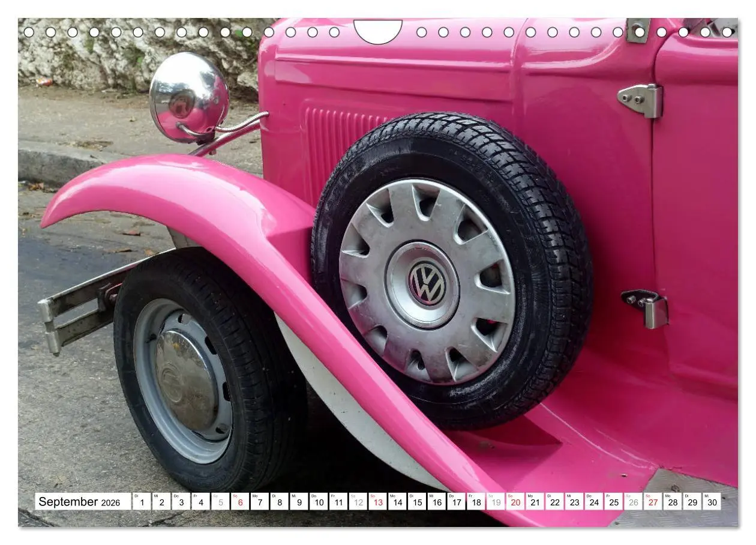
Task: Select greyed Saturday date 5
Action: pyautogui.click(x=220, y=502)
